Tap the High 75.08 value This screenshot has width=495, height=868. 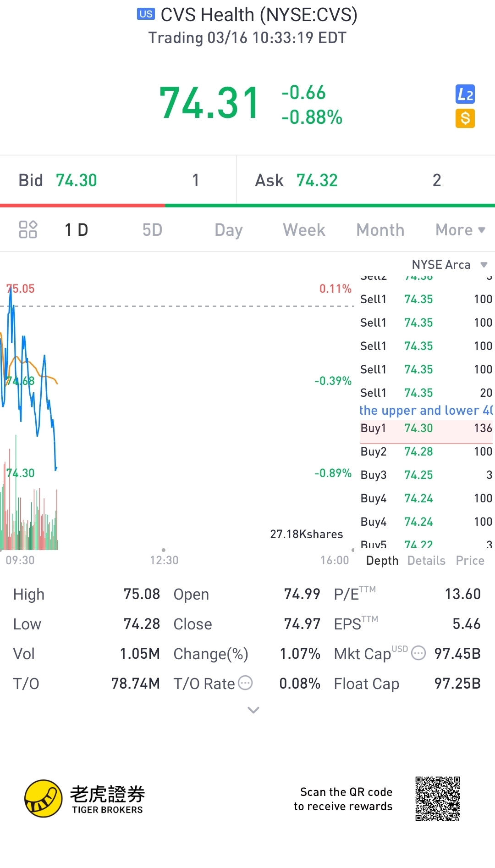click(x=142, y=594)
